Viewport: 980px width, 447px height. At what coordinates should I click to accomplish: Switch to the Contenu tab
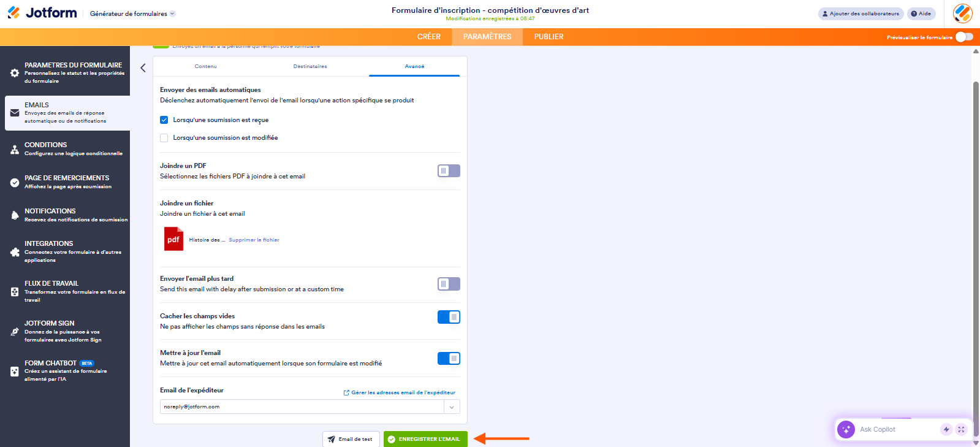[206, 66]
